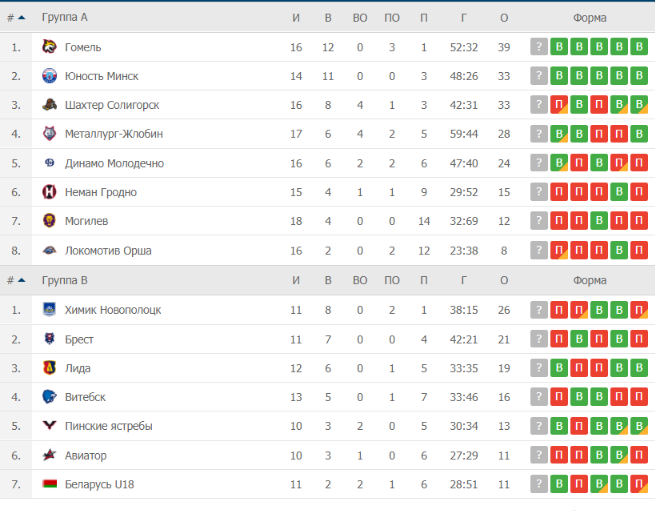Click Могилев green В form result

(599, 221)
